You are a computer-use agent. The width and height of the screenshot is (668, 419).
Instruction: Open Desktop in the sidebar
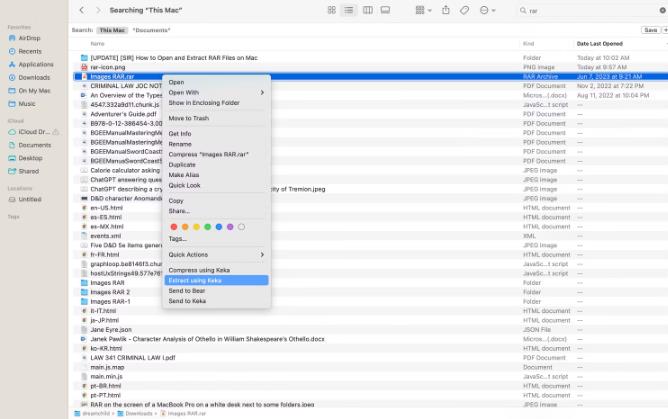point(30,158)
